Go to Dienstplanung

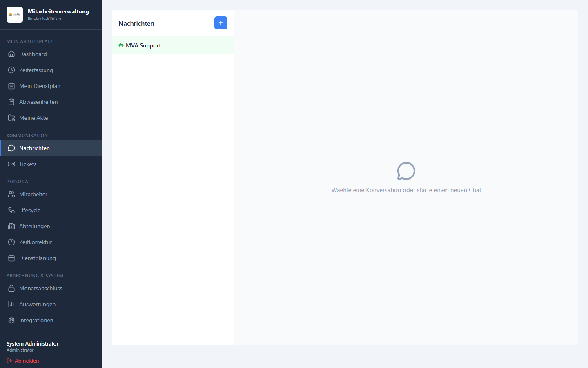click(51, 258)
